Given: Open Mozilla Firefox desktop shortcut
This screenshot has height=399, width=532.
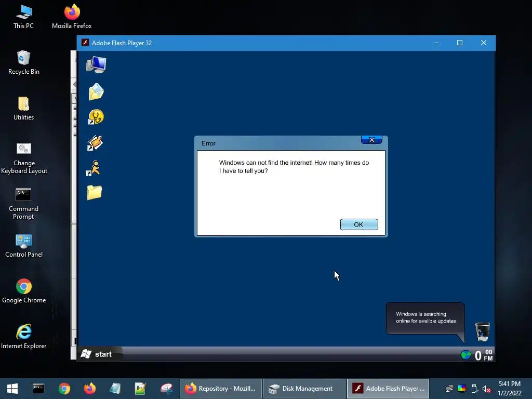Looking at the screenshot, I should tap(72, 17).
